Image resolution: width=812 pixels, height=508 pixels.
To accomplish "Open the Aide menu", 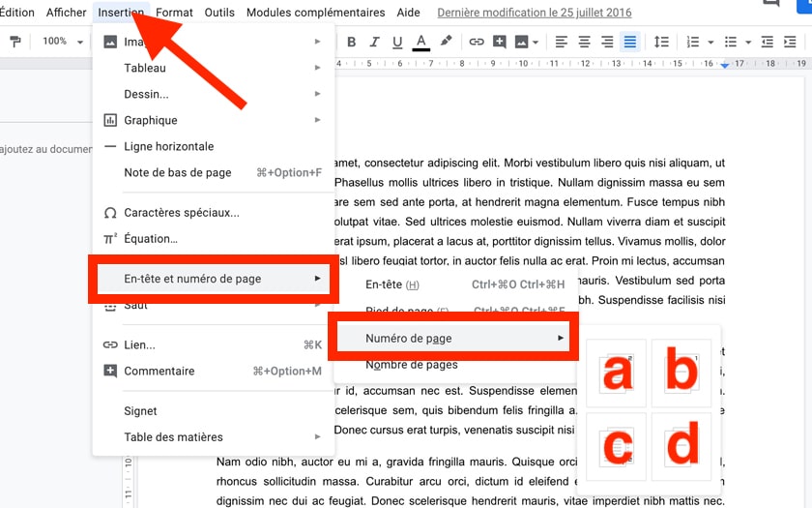I will (x=409, y=13).
